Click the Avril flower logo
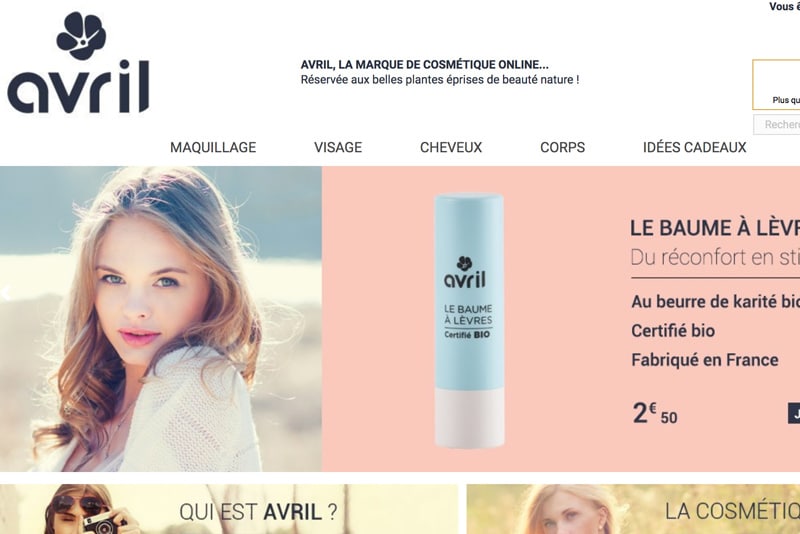 [81, 35]
